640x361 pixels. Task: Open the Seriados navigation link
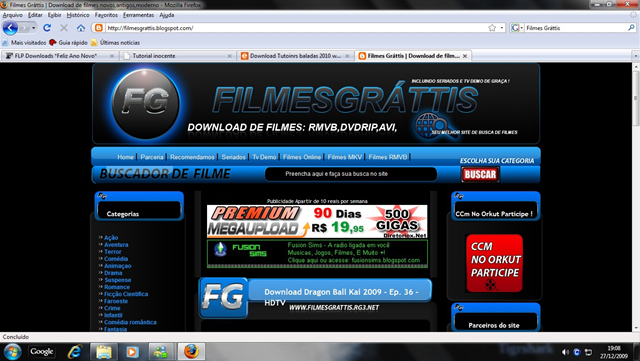pos(233,157)
